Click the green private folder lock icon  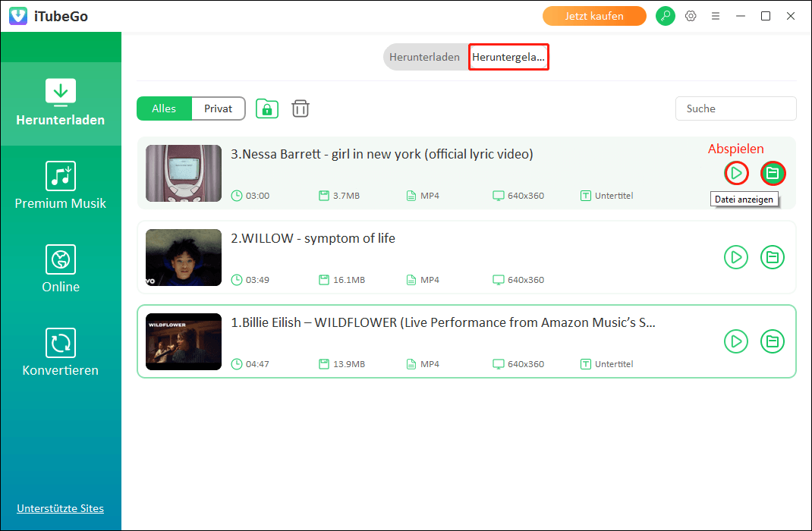click(267, 108)
